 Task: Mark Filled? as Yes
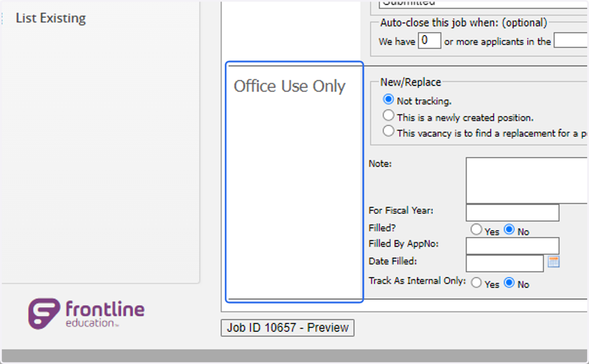[x=476, y=230]
